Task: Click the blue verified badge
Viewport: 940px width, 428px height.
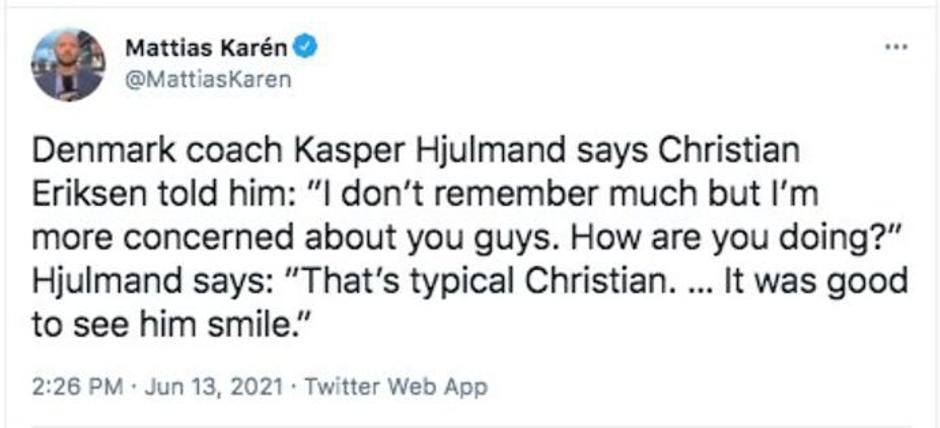Action: [309, 47]
